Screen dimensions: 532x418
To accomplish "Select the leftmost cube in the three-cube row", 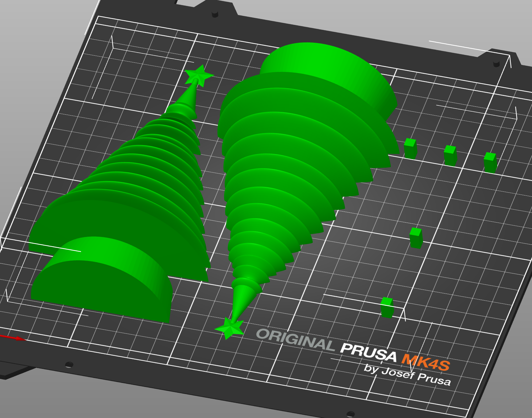I will click(x=410, y=148).
